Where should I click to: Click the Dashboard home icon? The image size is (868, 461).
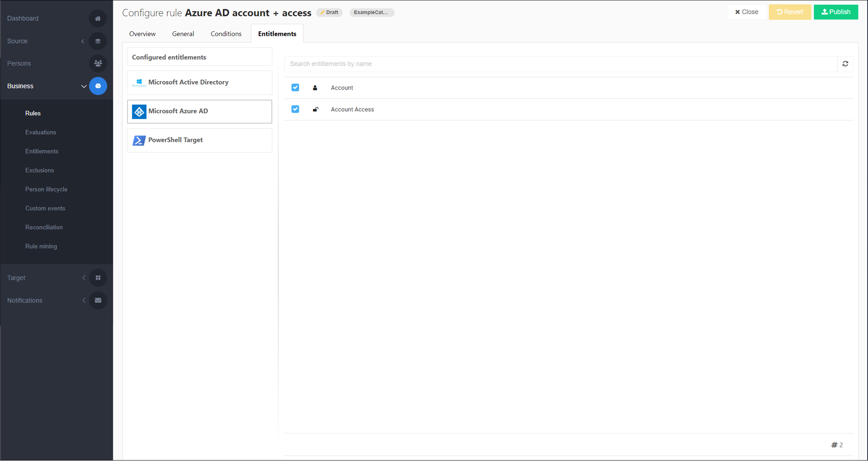tap(98, 19)
